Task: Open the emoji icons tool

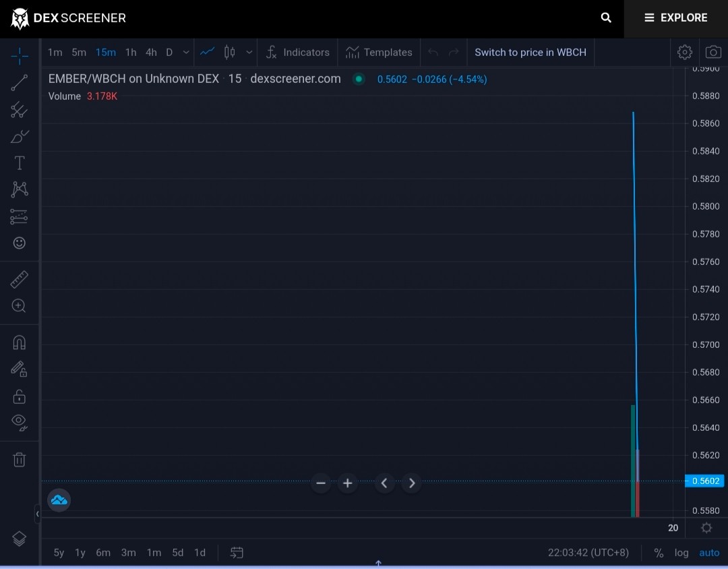Action: tap(20, 243)
